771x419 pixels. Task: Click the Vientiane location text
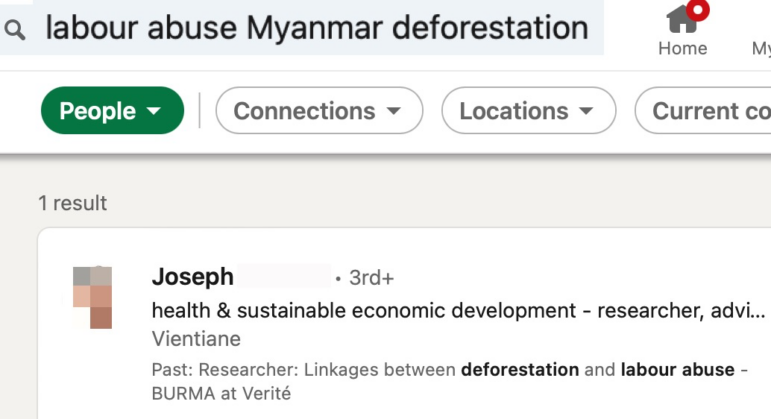196,339
